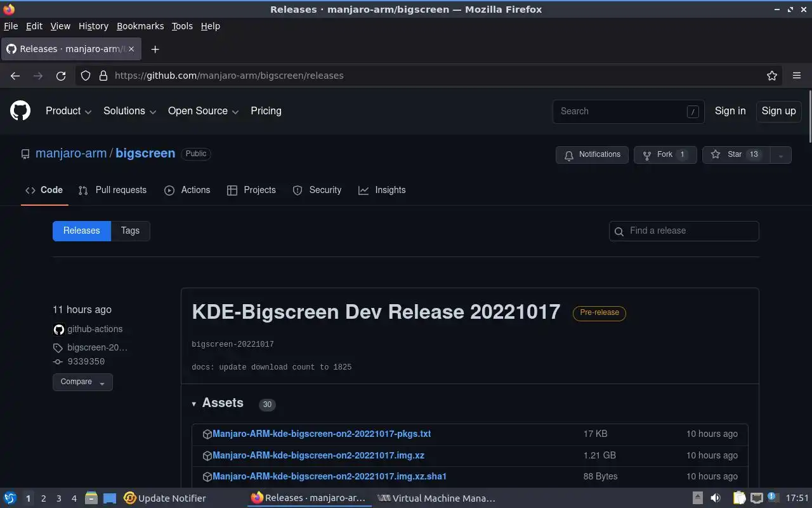Collapse the Assets section triangle

click(194, 404)
